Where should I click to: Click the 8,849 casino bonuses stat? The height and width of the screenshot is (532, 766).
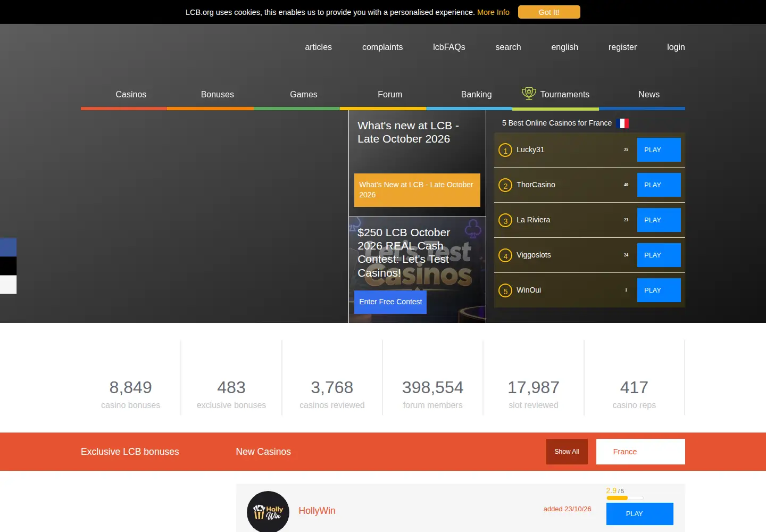(131, 394)
